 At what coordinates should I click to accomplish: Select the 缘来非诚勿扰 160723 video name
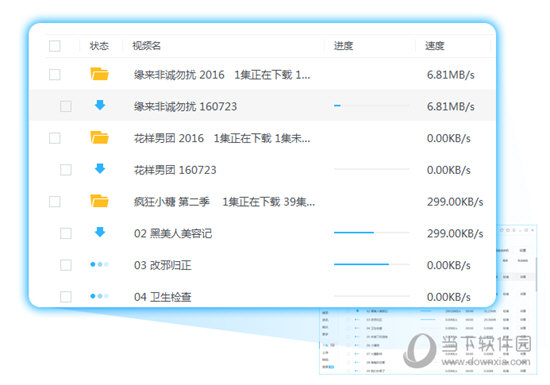[186, 107]
